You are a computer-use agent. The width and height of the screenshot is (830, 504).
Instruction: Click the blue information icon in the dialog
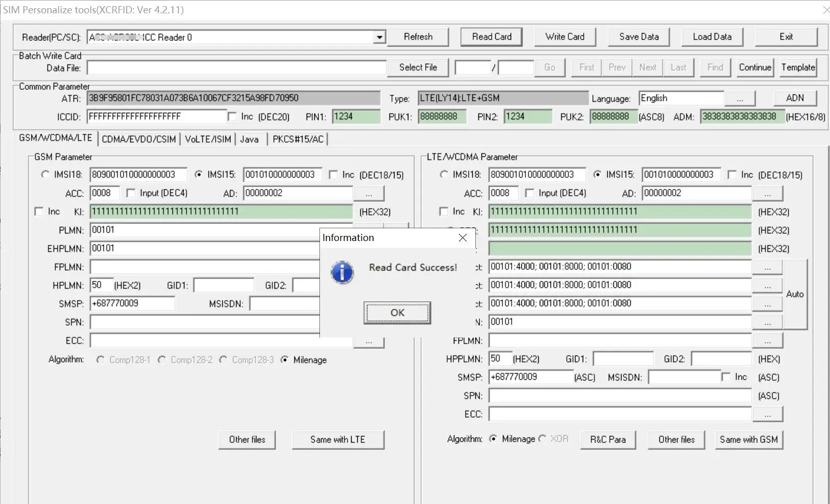click(x=342, y=272)
